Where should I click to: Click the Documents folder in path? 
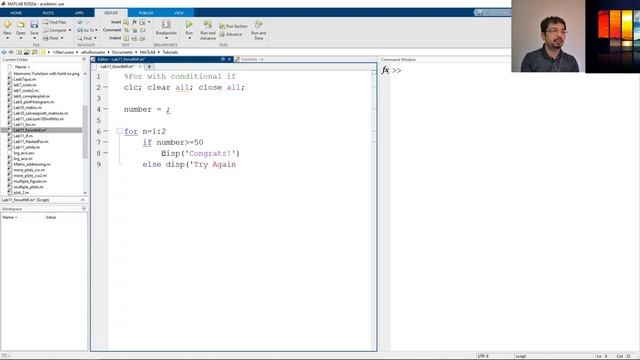[122, 52]
